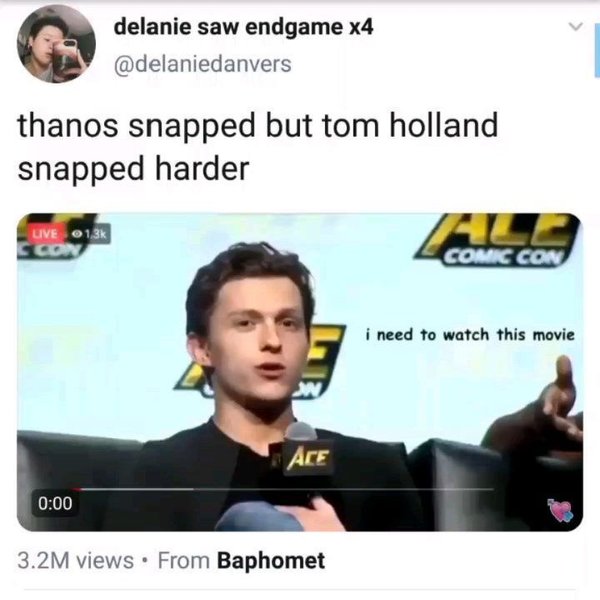Image resolution: width=600 pixels, height=600 pixels.
Task: Open the Baphomet source link
Action: click(x=271, y=561)
